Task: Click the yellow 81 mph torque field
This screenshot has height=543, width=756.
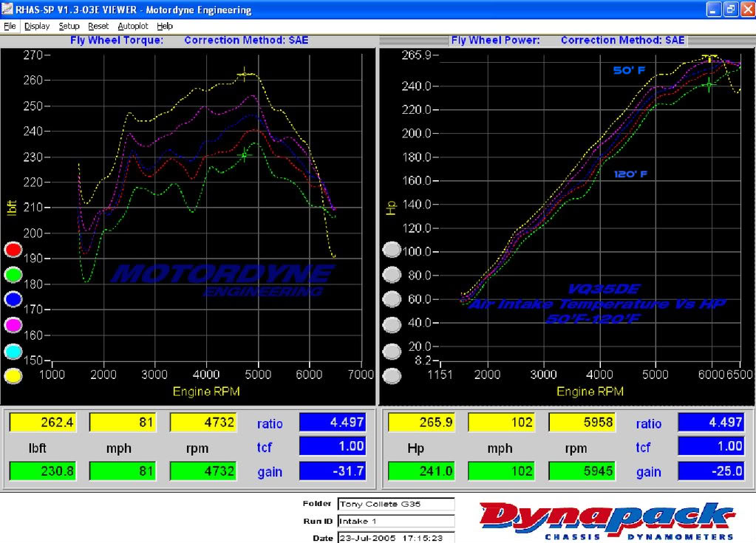Action: (123, 423)
